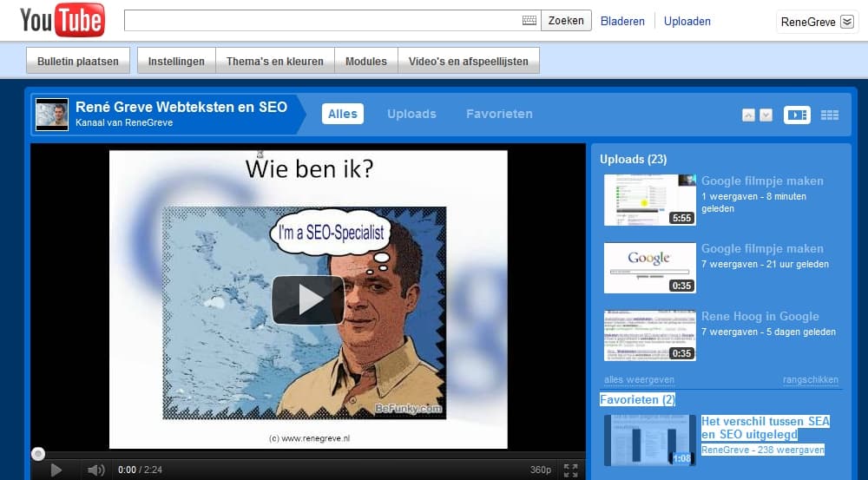Open the Modules tab

tap(366, 61)
